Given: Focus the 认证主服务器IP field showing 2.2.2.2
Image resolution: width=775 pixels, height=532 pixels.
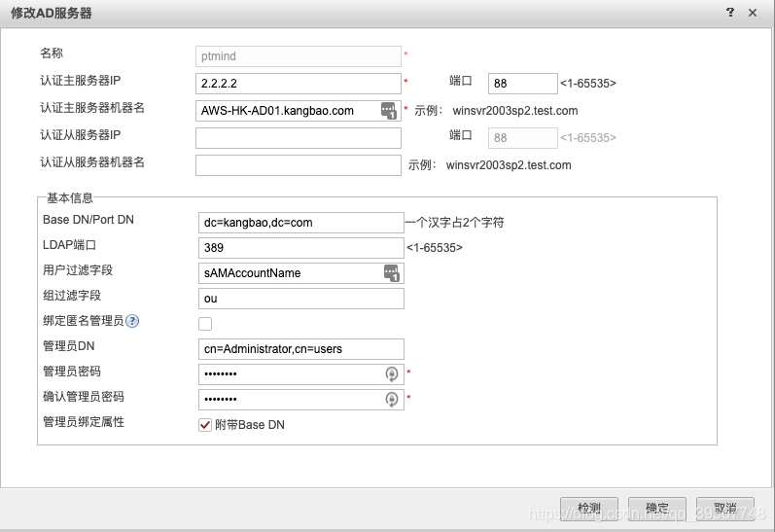Looking at the screenshot, I should point(298,84).
